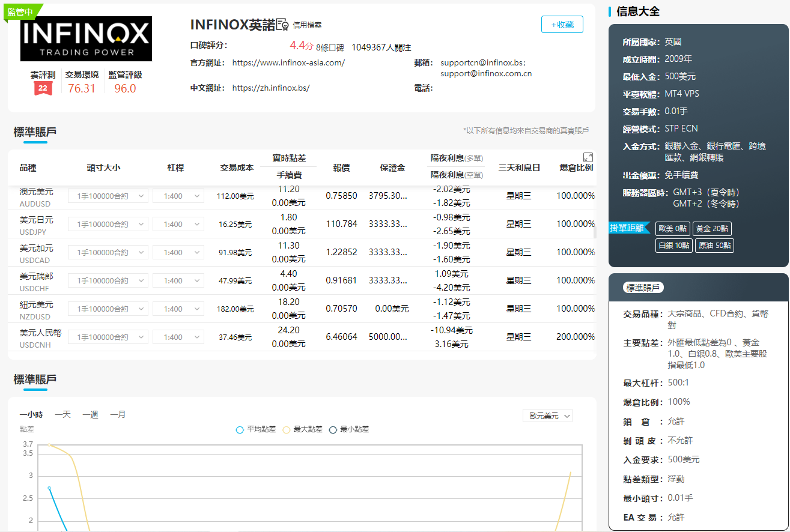
Task: Expand the standard account table to fullscreen
Action: pyautogui.click(x=588, y=156)
